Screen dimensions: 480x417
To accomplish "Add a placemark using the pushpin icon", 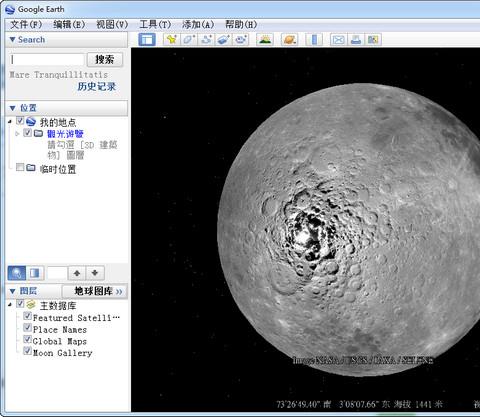I will tap(172, 40).
